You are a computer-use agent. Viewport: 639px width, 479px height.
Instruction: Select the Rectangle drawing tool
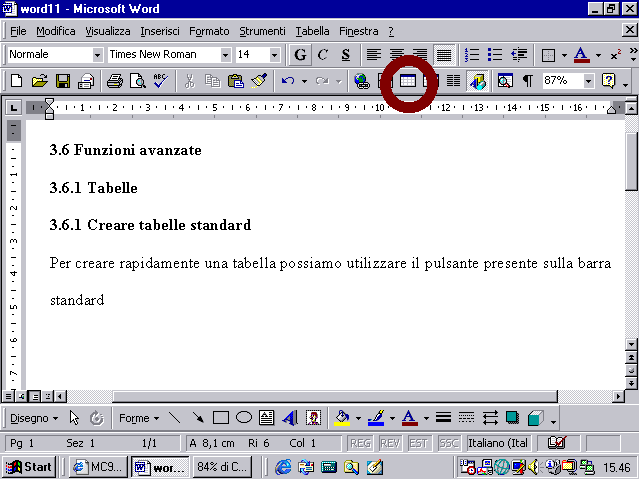pos(220,418)
